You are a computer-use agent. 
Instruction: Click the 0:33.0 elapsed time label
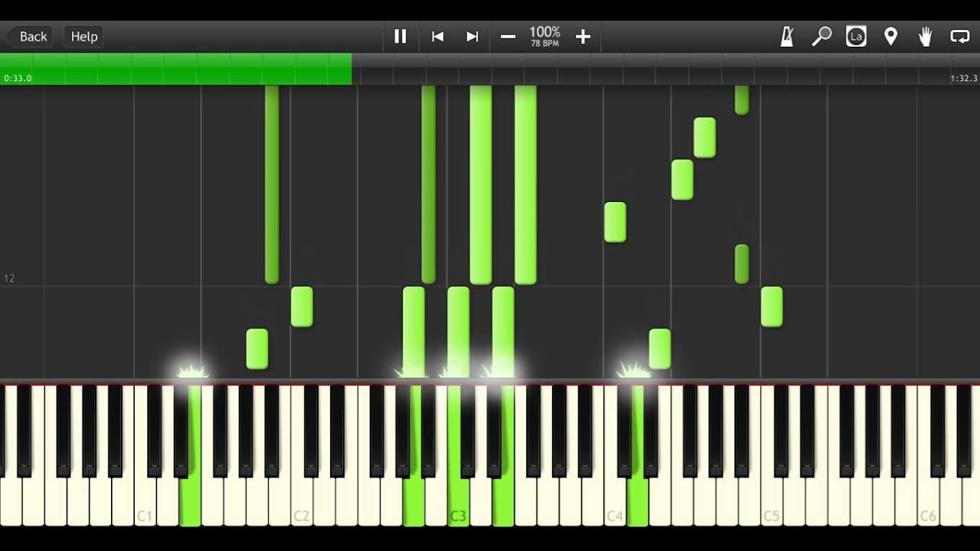click(x=18, y=78)
